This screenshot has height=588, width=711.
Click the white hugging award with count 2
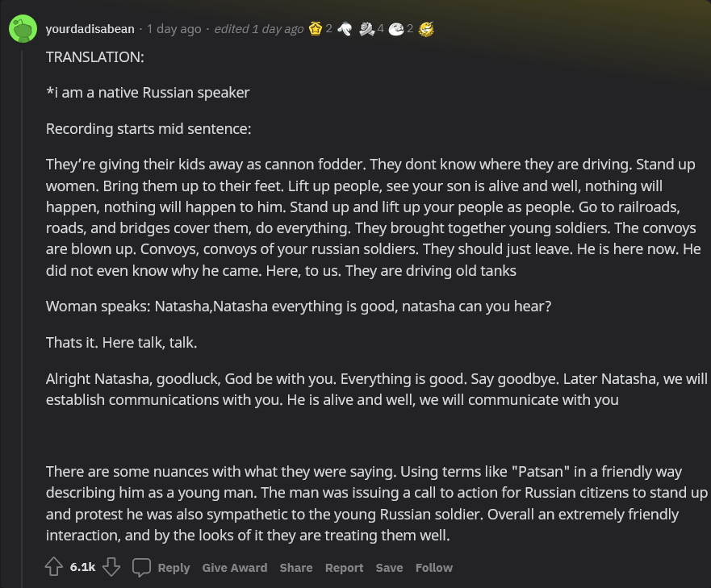tap(395, 29)
